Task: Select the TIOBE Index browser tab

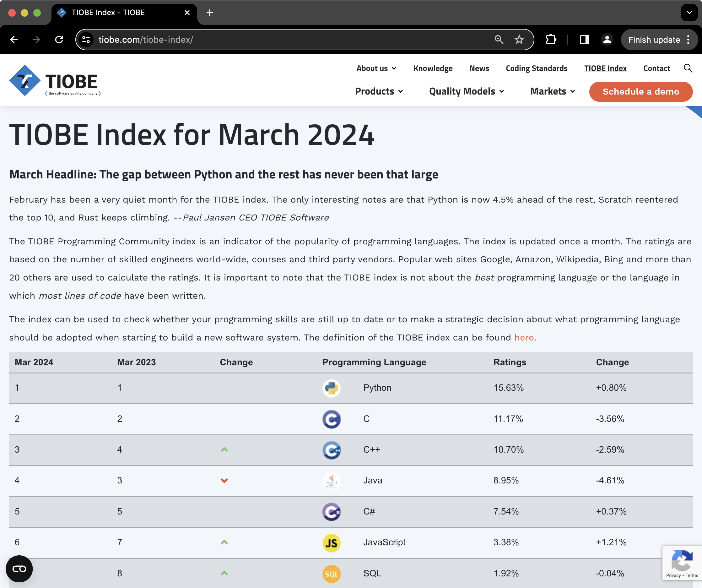Action: click(124, 13)
